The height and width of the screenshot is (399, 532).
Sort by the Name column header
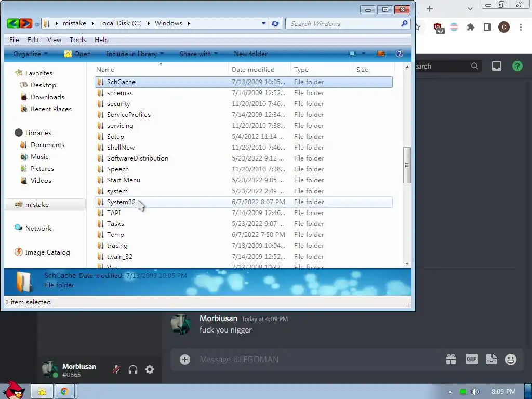(161, 69)
